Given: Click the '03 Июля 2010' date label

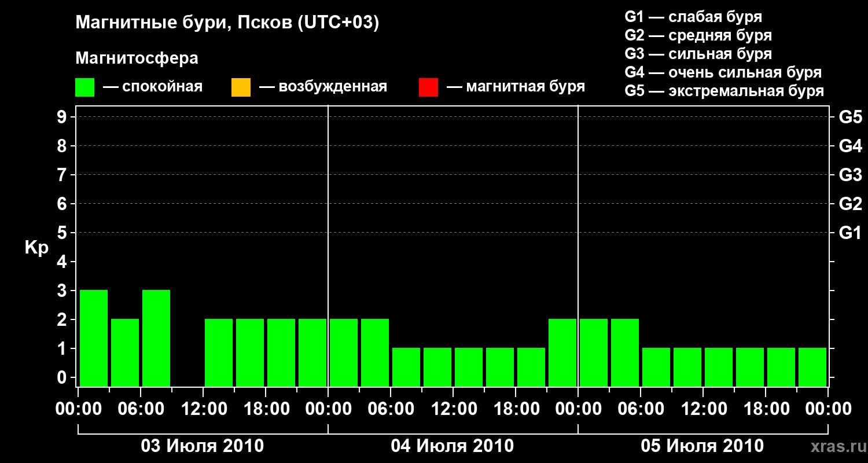Looking at the screenshot, I should click(x=203, y=446).
